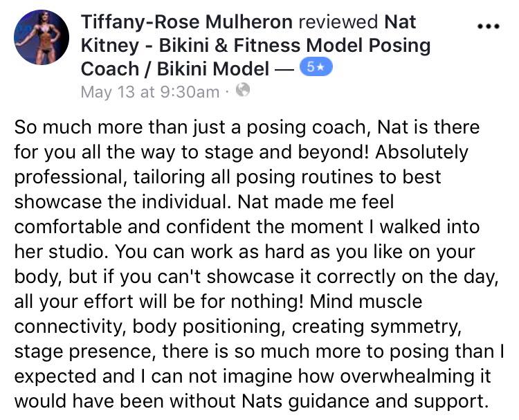Open the three-dot post options menu
Image resolution: width=519 pixels, height=420 pixels.
pyautogui.click(x=488, y=26)
